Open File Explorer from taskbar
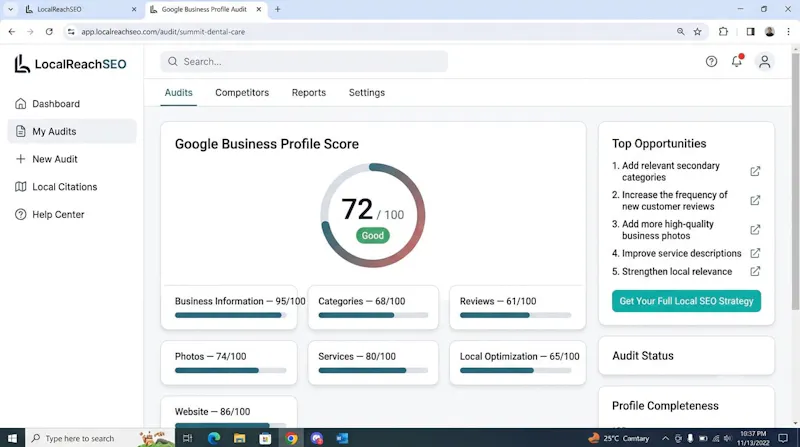Screen dimensions: 800x447 pyautogui.click(x=239, y=438)
